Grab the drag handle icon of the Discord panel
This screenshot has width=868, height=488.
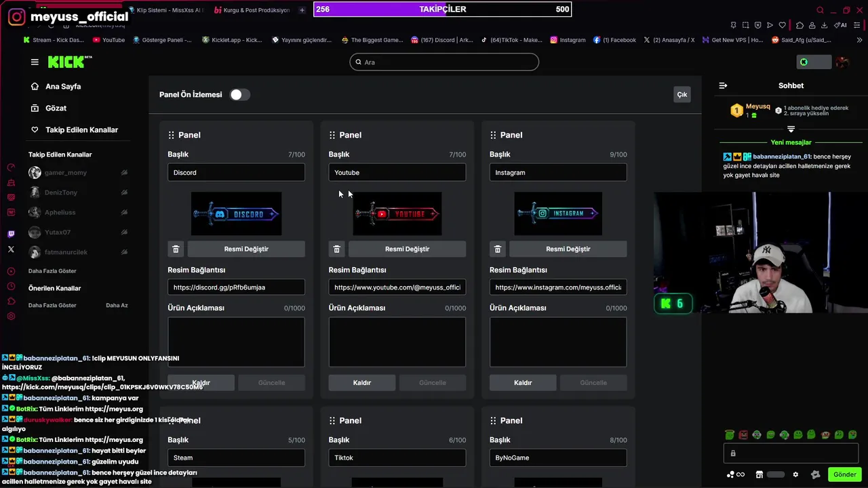pyautogui.click(x=171, y=135)
